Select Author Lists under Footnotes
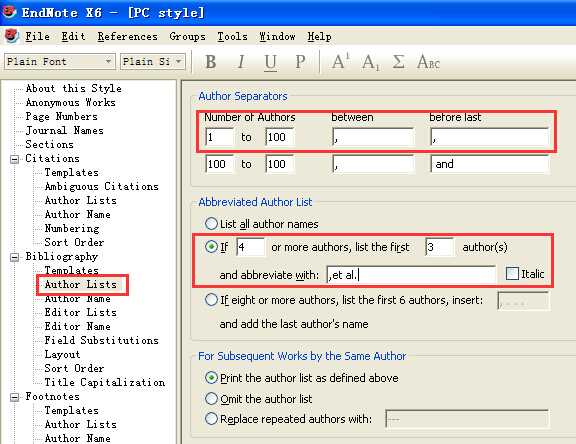Viewport: 576px width, 444px height. tap(80, 425)
